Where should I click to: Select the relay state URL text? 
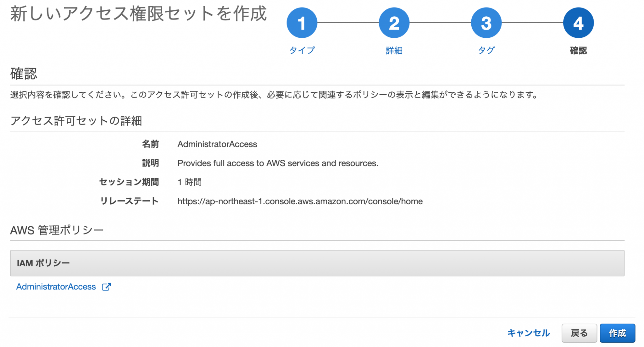(300, 201)
